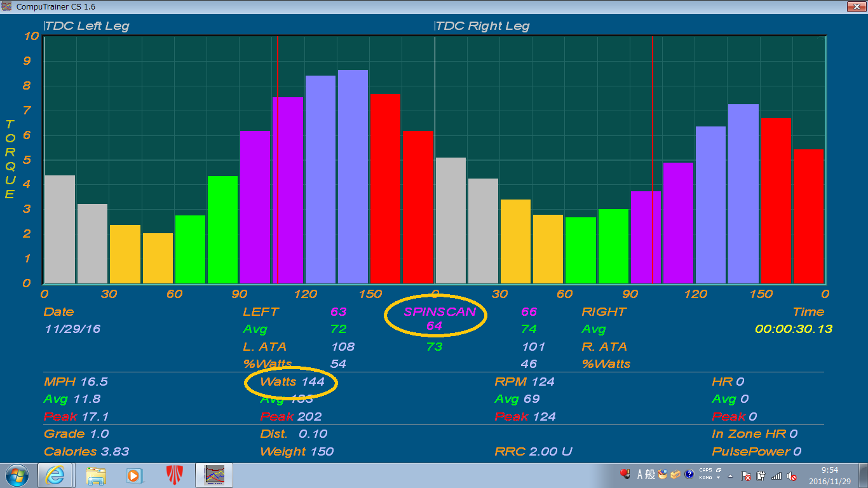
Task: Toggle CAPS in the language bar
Action: pos(705,470)
